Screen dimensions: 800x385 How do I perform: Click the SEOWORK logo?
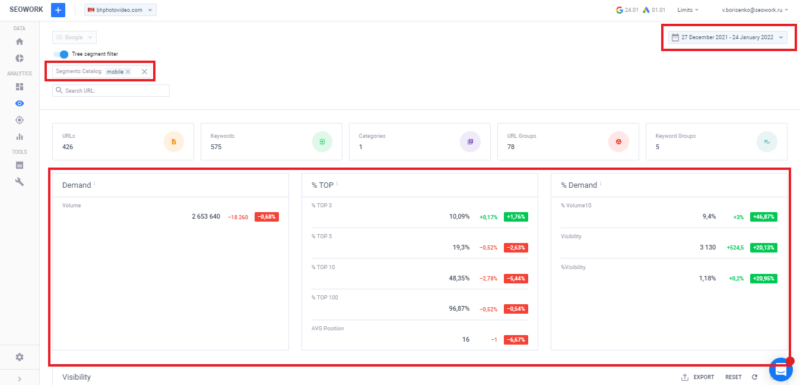(26, 10)
